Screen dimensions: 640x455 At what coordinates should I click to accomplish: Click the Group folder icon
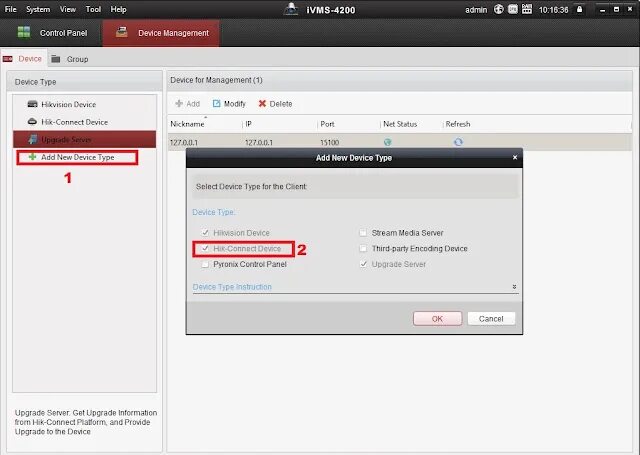click(56, 59)
